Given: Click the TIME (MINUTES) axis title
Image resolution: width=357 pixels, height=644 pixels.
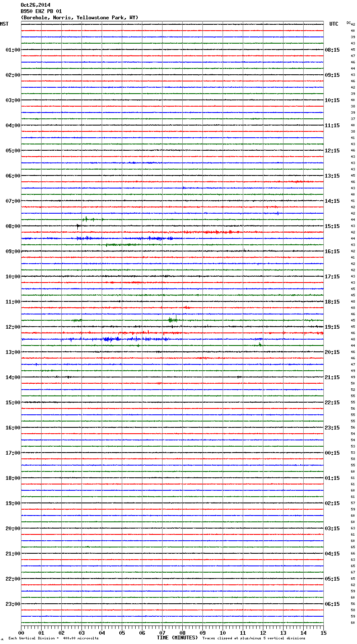Looking at the screenshot, I should pos(177,638).
